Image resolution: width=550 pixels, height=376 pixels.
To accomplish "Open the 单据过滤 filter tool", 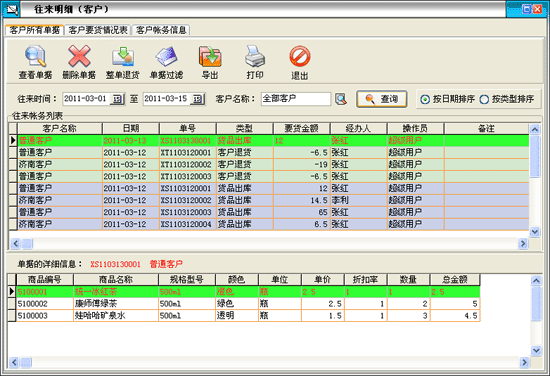I will [x=166, y=57].
